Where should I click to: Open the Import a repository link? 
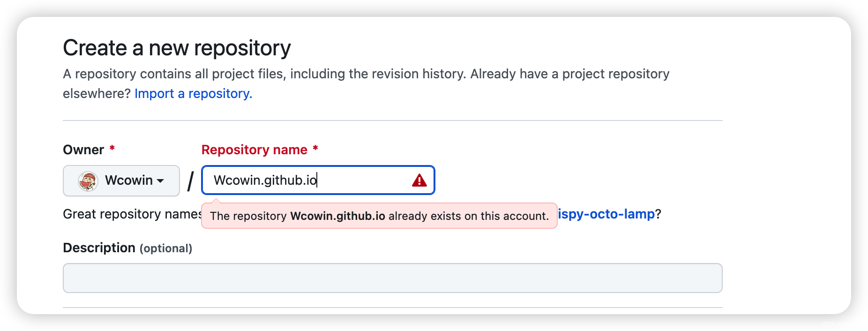(x=194, y=93)
